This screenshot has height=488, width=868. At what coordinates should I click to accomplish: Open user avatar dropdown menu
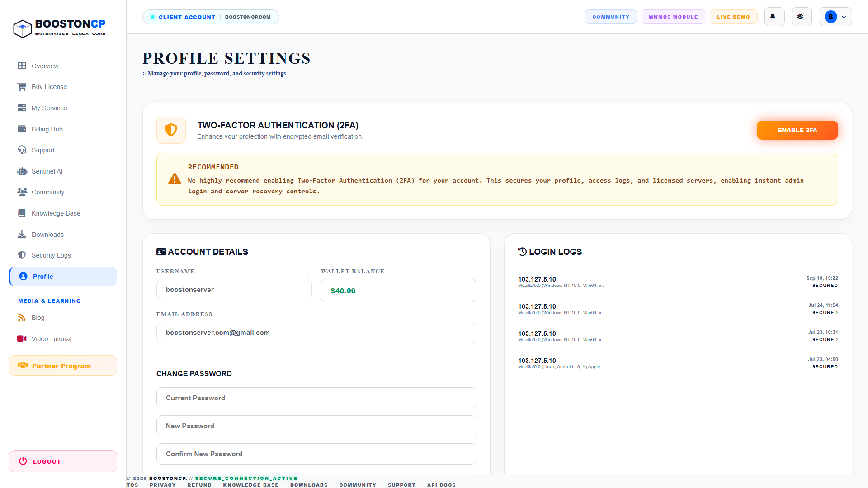click(835, 17)
